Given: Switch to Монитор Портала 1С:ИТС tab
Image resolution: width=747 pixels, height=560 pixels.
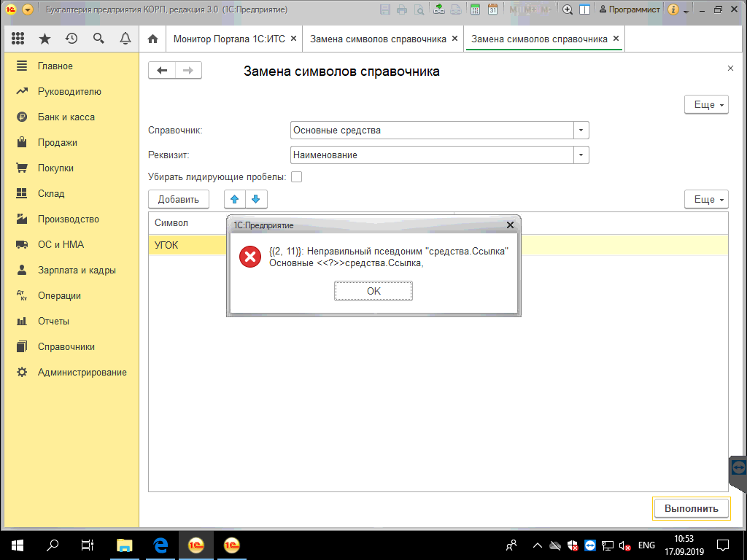Looking at the screenshot, I should [x=229, y=39].
